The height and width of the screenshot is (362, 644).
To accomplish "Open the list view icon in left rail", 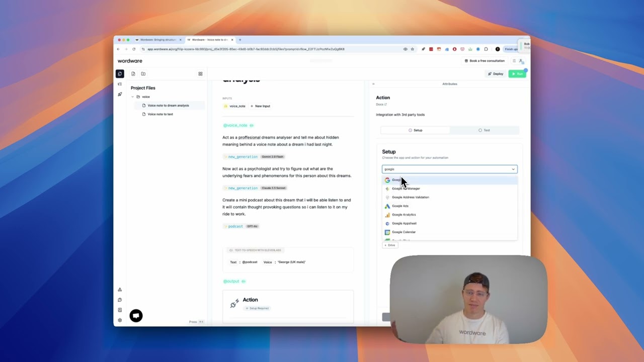I will tap(120, 84).
